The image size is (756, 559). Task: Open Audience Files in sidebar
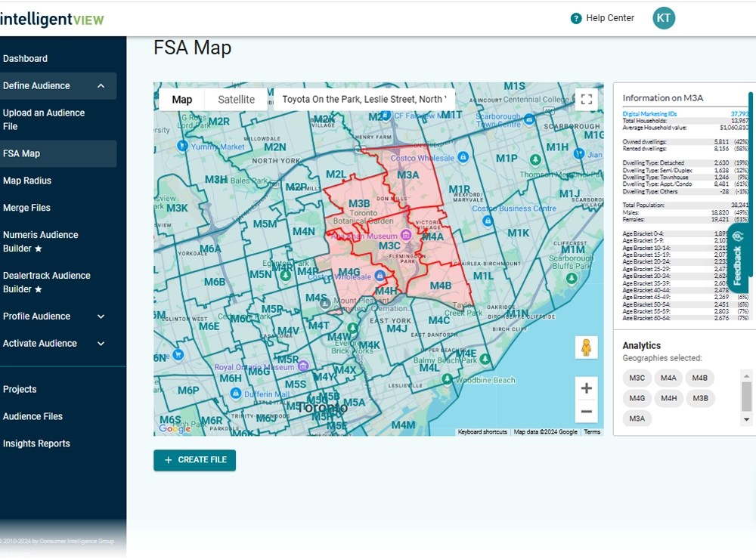pyautogui.click(x=33, y=416)
